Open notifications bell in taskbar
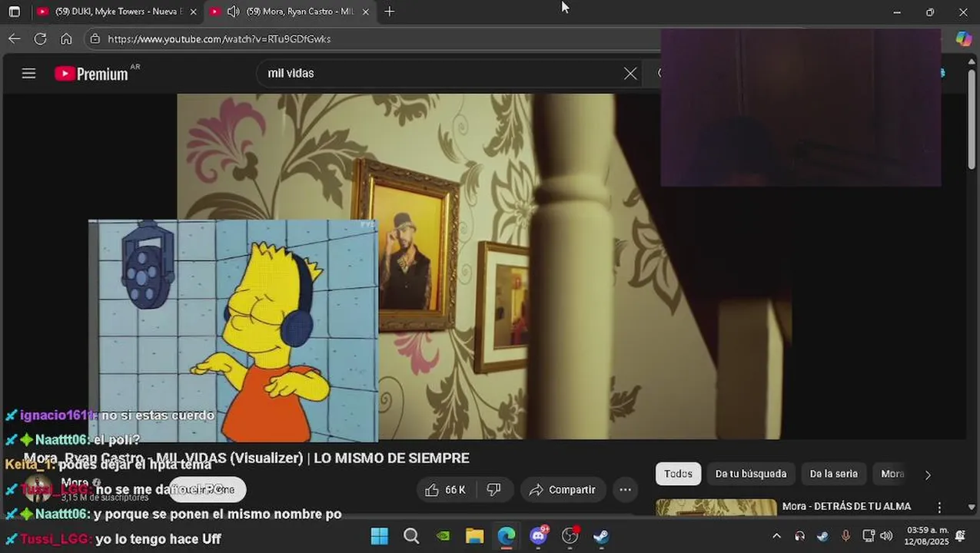The width and height of the screenshot is (980, 553). [x=960, y=536]
